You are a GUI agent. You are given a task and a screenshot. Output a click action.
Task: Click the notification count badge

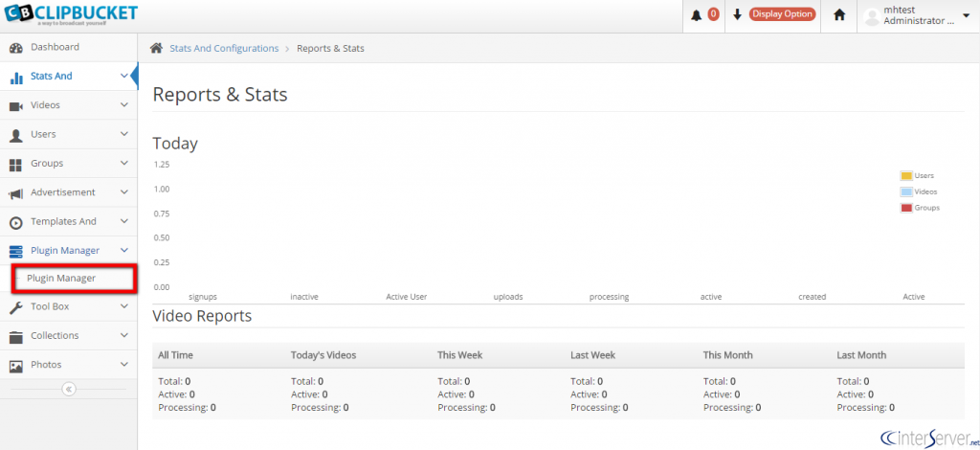pos(713,14)
